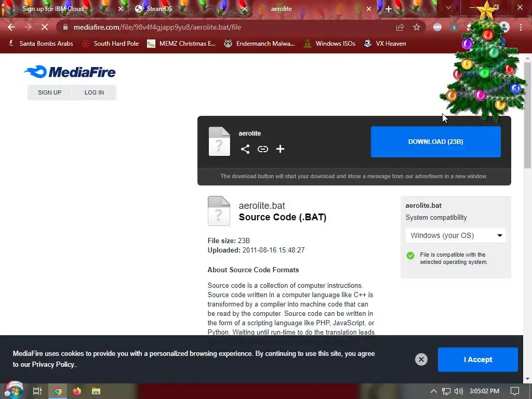Click the 'About Source Code Formats' heading
The image size is (532, 399).
(253, 270)
